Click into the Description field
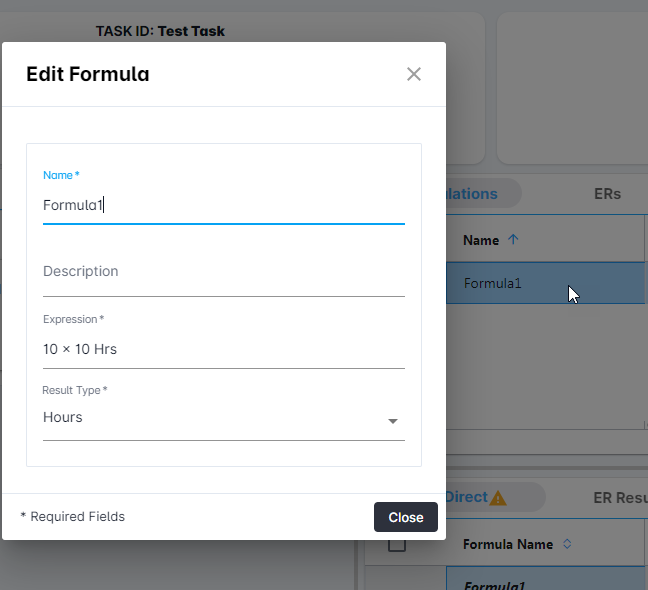This screenshot has height=590, width=648. point(224,272)
